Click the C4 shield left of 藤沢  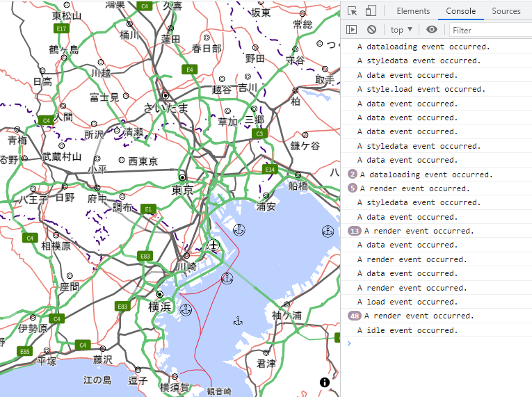click(x=83, y=345)
